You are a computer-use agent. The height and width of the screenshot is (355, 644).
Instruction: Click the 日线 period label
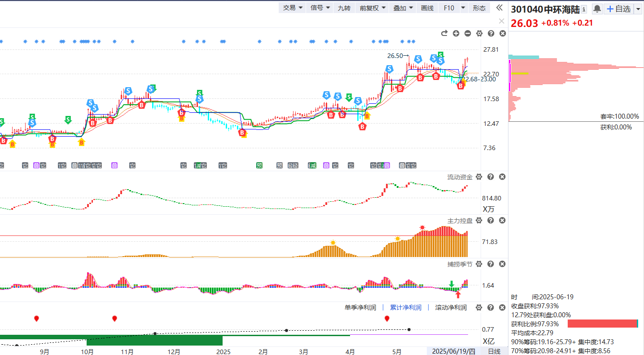494,351
